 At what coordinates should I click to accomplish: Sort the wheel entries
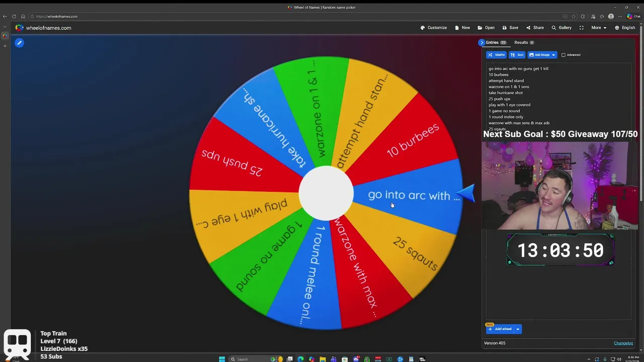coord(517,55)
